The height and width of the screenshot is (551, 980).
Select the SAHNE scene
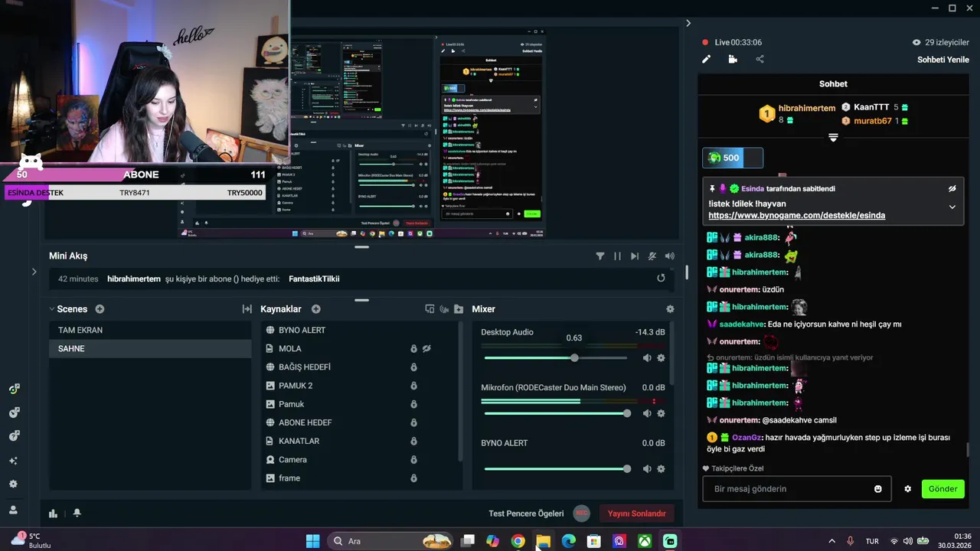click(x=150, y=349)
